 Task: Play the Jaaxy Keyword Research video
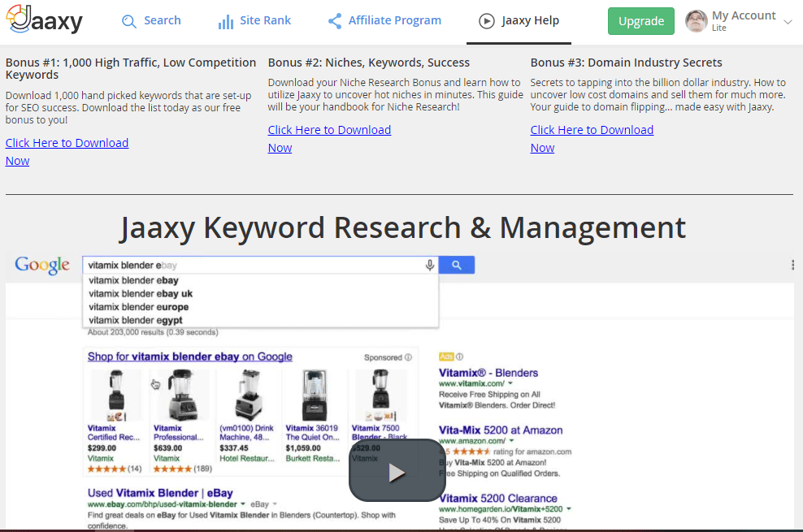pyautogui.click(x=397, y=471)
